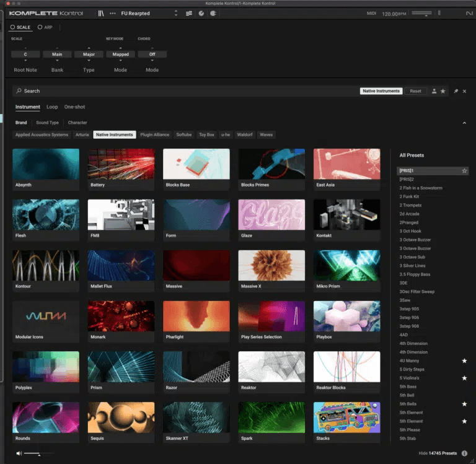Screen dimensions: 476x464
Task: Adjust the prehear volume slider
Action: coord(39,453)
